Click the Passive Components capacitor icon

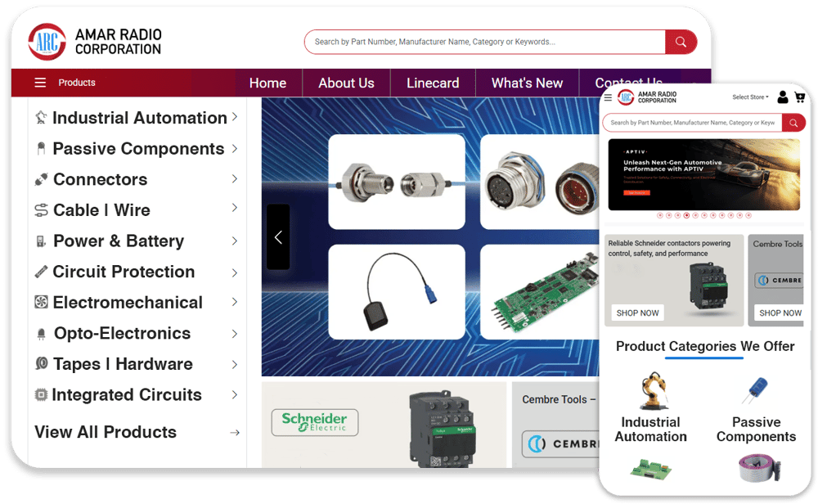(755, 390)
